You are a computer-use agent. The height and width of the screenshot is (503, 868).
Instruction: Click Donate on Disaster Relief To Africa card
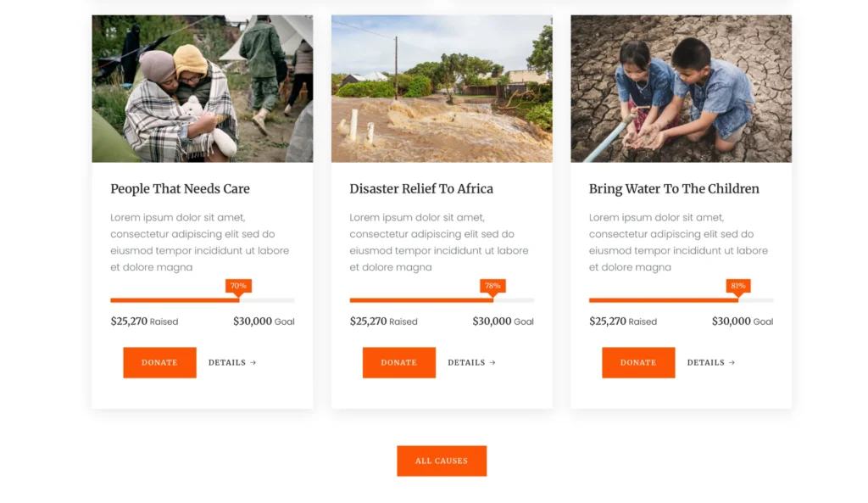coord(398,362)
